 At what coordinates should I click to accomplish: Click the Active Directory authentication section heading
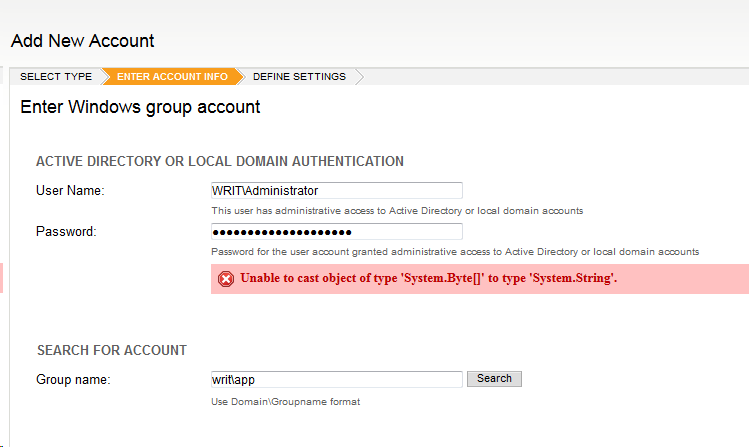(220, 161)
